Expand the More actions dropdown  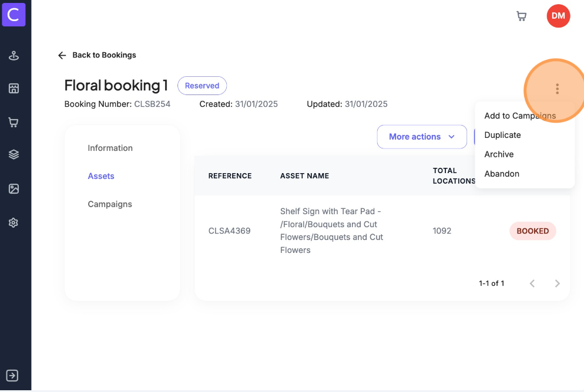pos(421,137)
